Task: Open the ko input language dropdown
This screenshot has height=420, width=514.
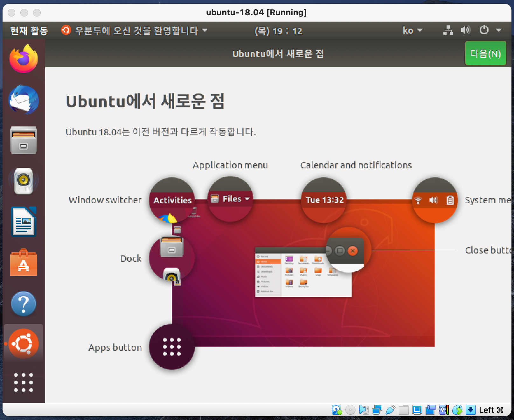Action: coord(413,30)
